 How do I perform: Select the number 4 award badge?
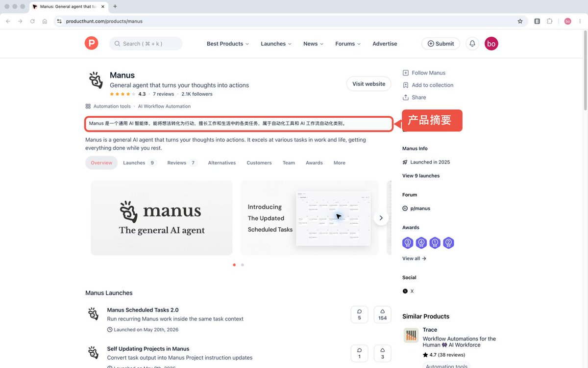point(421,242)
